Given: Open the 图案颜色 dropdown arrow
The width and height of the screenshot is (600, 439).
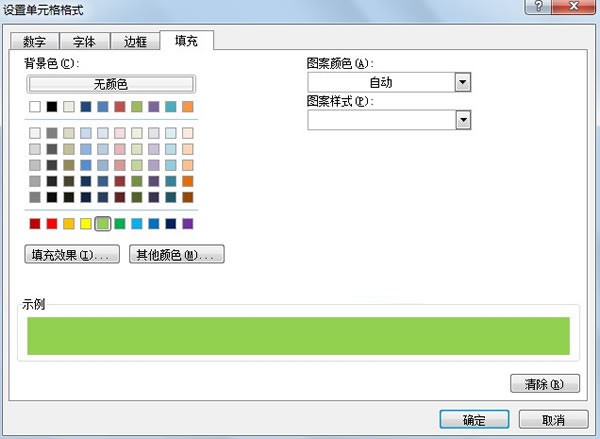Looking at the screenshot, I should coord(463,82).
